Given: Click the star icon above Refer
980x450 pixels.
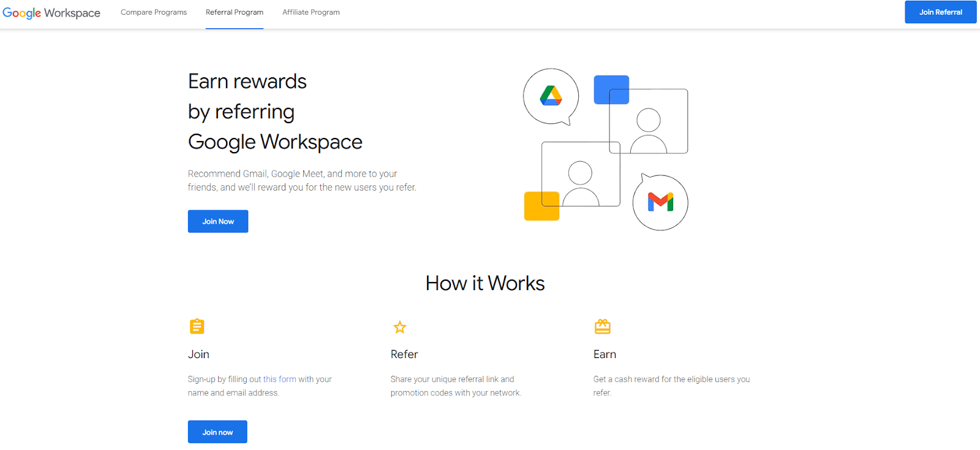Looking at the screenshot, I should 400,327.
